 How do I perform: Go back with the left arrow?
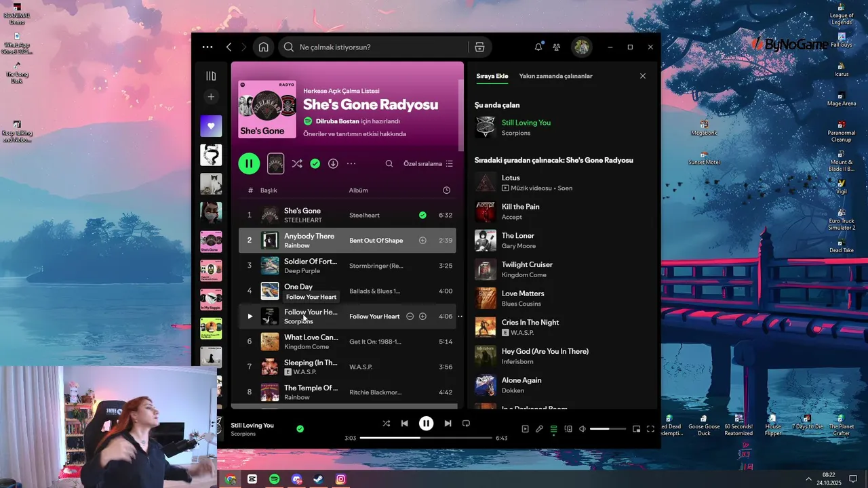point(229,47)
